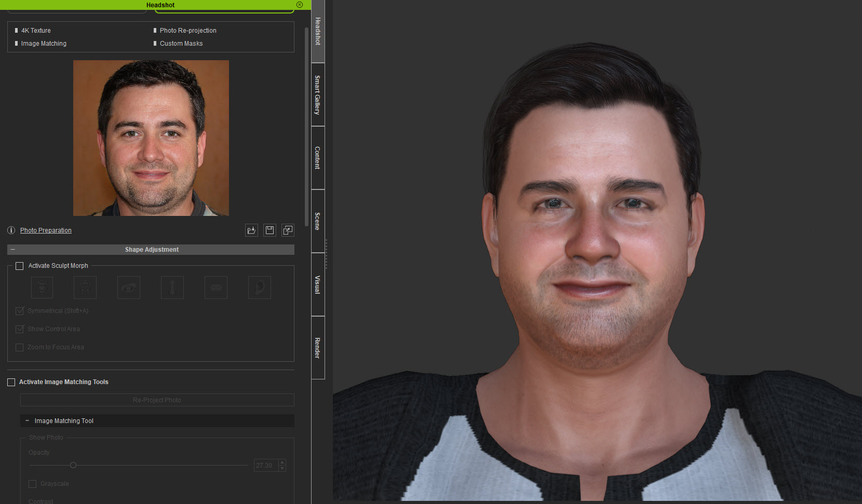Click the pop-out window icon button
This screenshot has width=862, height=504.
pos(288,230)
